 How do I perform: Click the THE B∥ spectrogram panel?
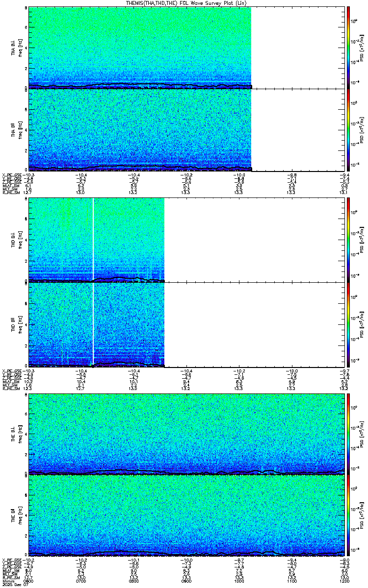[185, 515]
